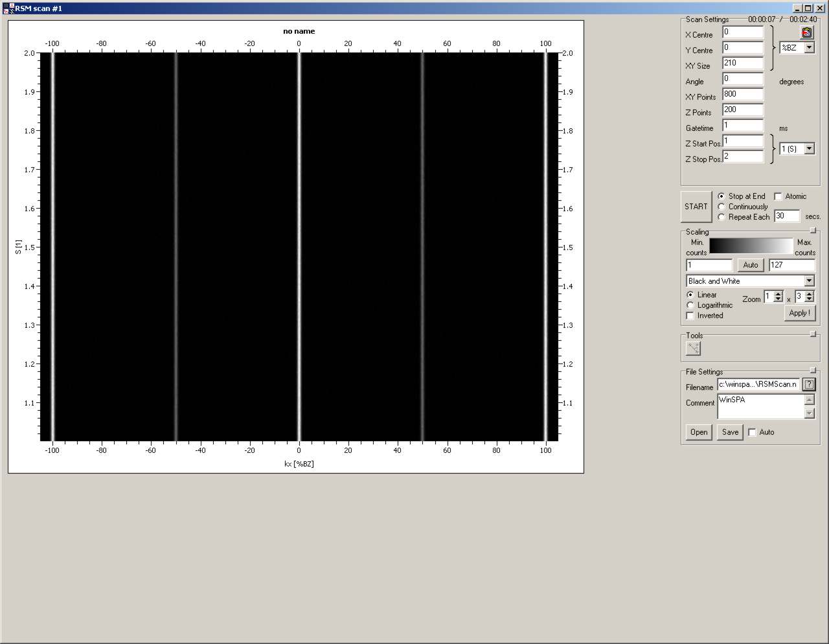Click the grayscale gradient bar in Scaling

click(751, 246)
